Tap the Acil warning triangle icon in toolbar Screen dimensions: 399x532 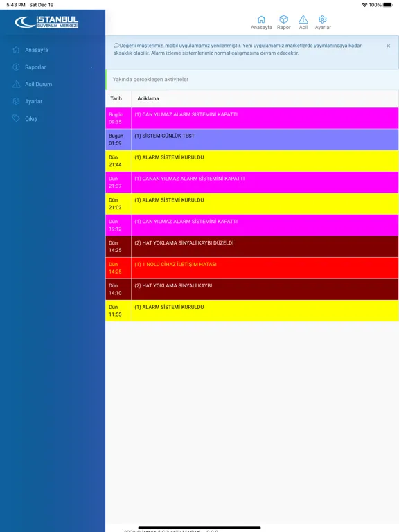[303, 19]
